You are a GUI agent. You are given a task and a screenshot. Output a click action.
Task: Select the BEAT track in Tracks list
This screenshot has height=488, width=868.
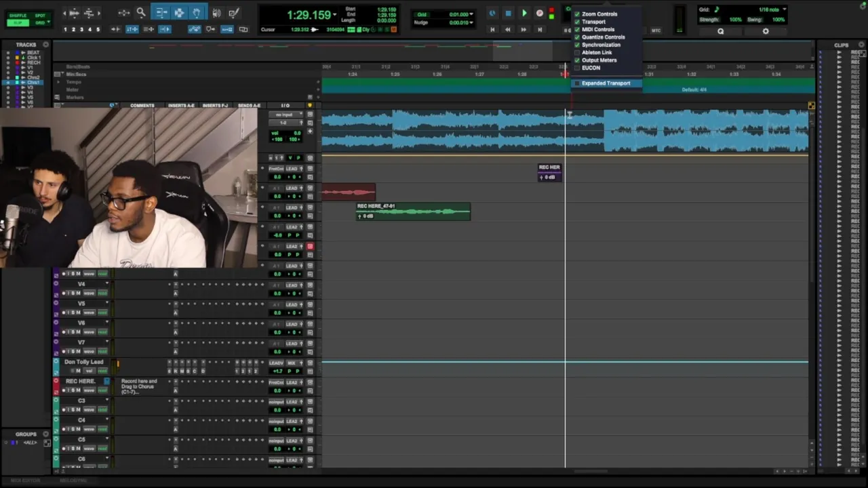[33, 52]
